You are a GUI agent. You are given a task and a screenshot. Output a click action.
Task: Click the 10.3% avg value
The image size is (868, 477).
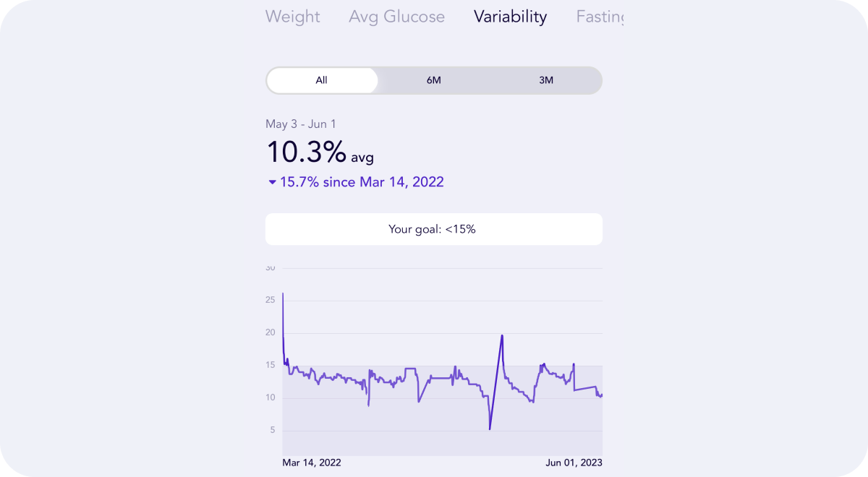pyautogui.click(x=320, y=152)
